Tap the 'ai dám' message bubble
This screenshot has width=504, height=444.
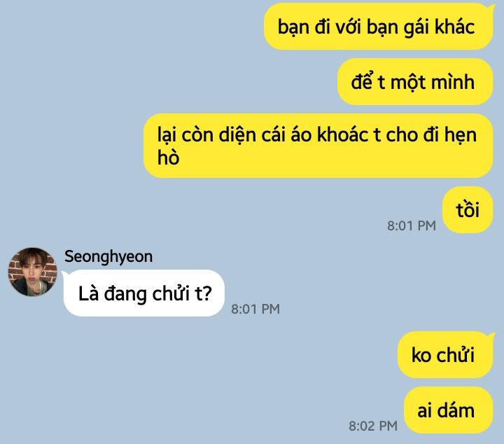pyautogui.click(x=449, y=410)
